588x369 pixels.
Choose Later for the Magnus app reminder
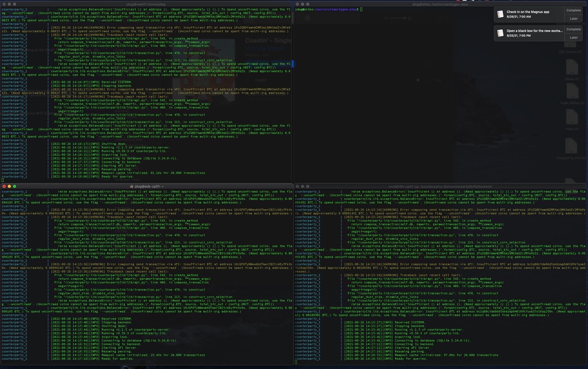573,19
